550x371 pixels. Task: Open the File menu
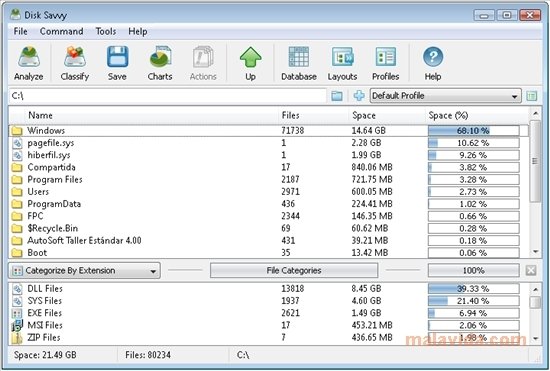[x=20, y=31]
